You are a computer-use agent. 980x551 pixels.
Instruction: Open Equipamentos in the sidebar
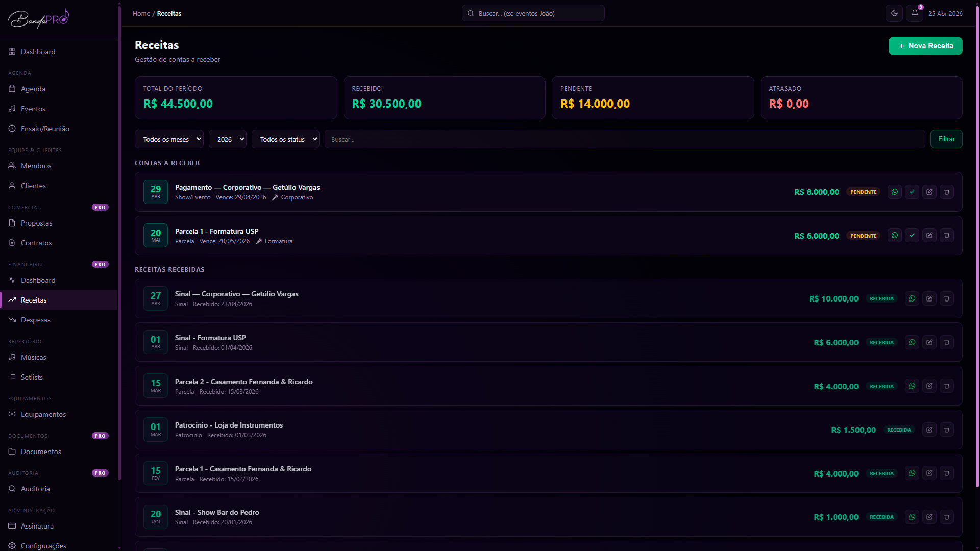(x=59, y=414)
